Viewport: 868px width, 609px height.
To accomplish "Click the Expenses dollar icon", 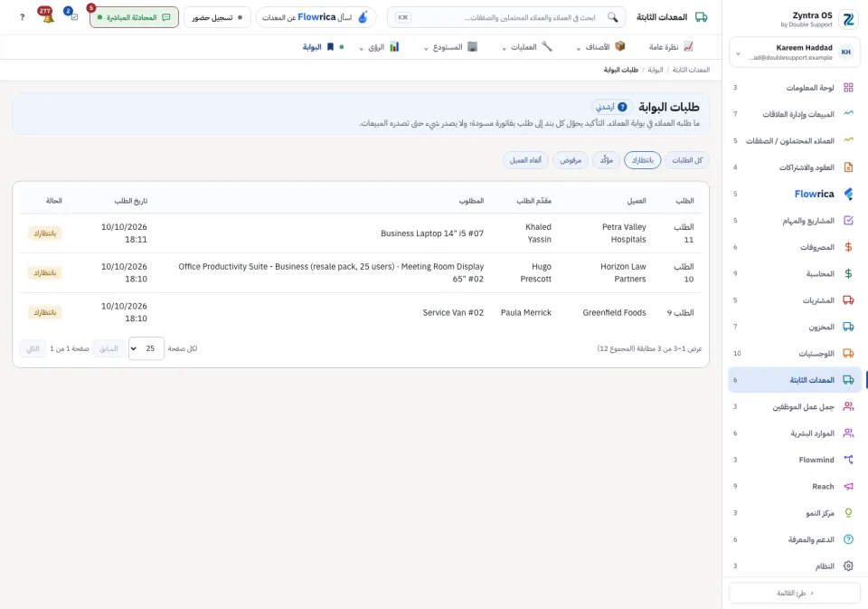I will pyautogui.click(x=848, y=247).
